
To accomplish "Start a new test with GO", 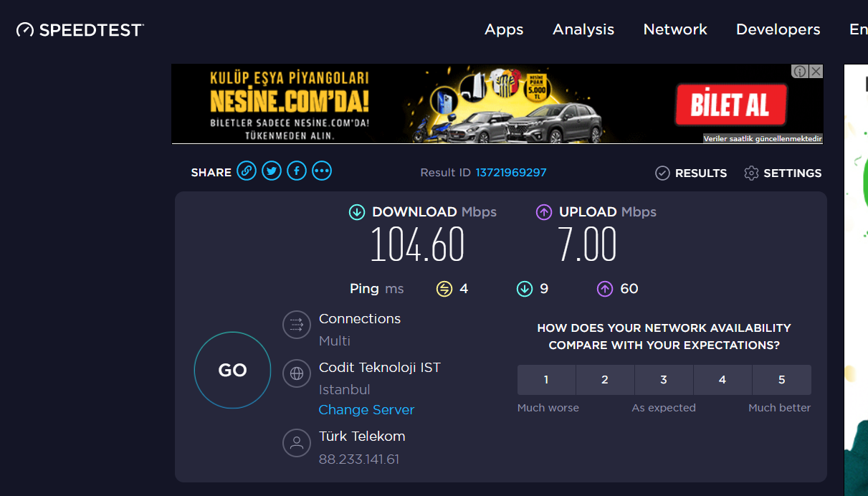I will tap(232, 370).
